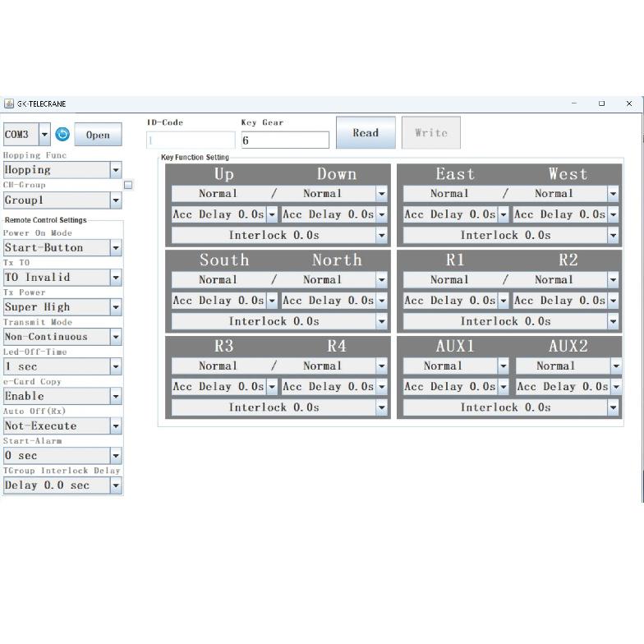Open the AUX1 Normal mode dropdown

(x=456, y=366)
